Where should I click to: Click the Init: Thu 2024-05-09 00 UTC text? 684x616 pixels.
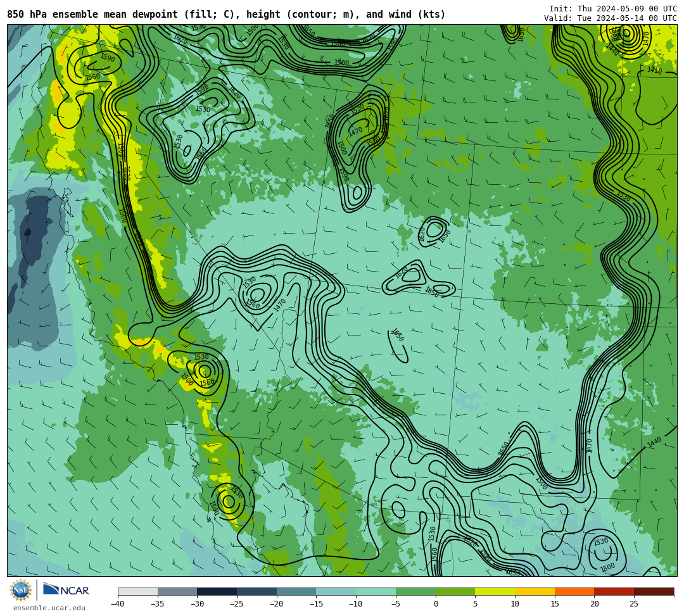613,9
